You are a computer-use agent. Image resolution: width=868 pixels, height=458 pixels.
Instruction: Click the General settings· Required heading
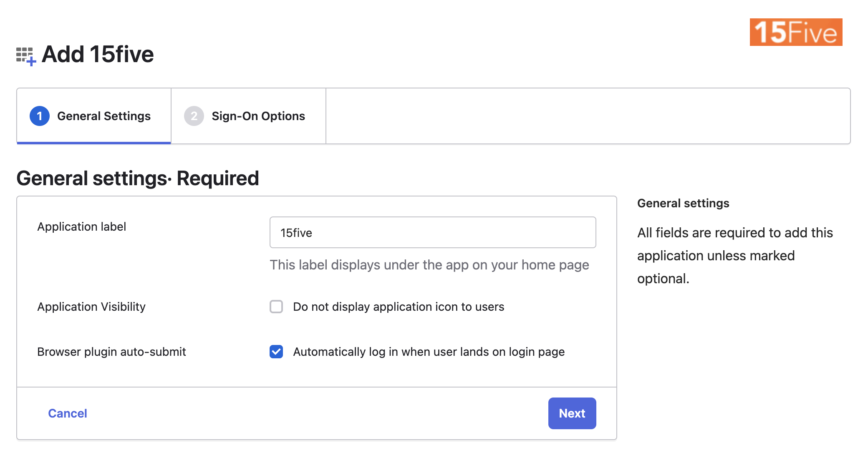click(x=138, y=179)
